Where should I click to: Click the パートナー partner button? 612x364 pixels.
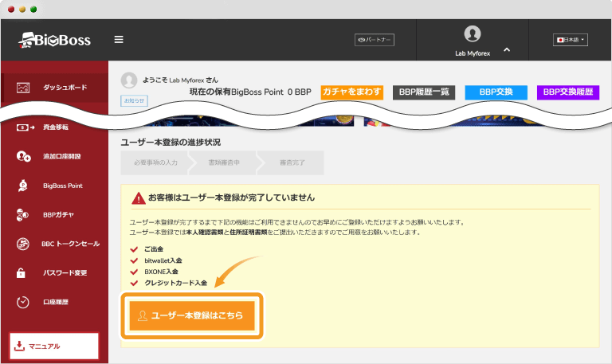(x=375, y=40)
